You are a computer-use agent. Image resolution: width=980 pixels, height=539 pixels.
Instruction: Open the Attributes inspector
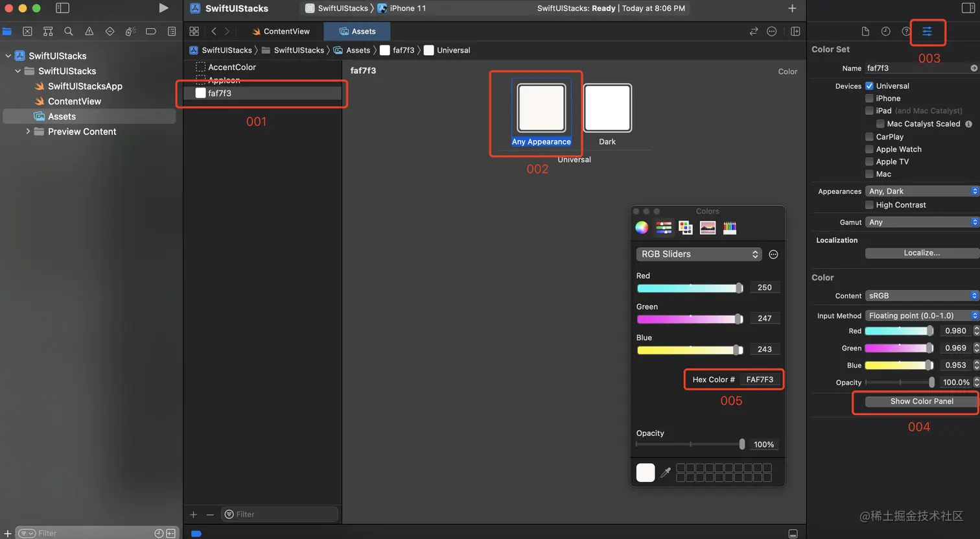pos(927,31)
